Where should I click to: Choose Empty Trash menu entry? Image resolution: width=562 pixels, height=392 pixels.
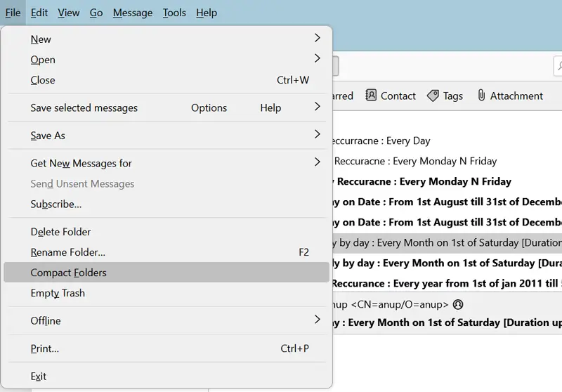(x=58, y=293)
